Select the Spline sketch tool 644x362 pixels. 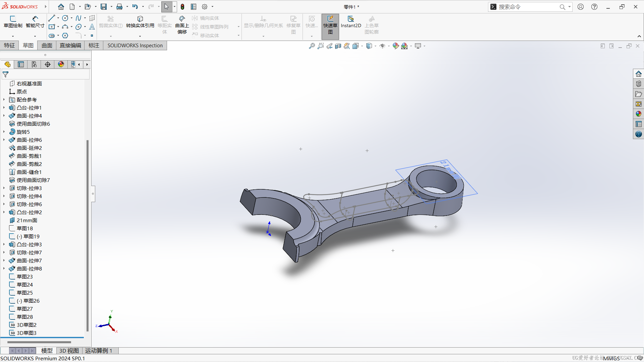click(x=78, y=18)
